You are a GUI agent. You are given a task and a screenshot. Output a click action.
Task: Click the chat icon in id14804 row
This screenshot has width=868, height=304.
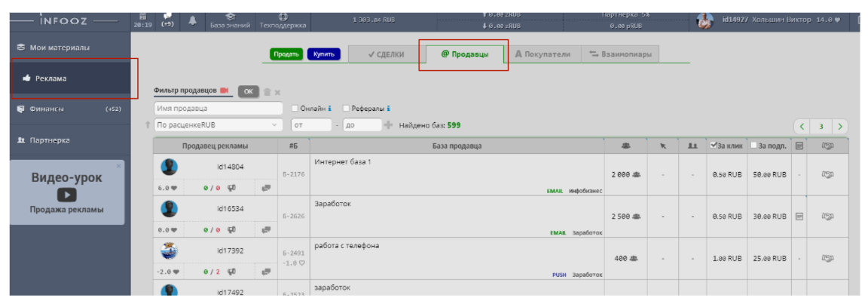(x=266, y=188)
